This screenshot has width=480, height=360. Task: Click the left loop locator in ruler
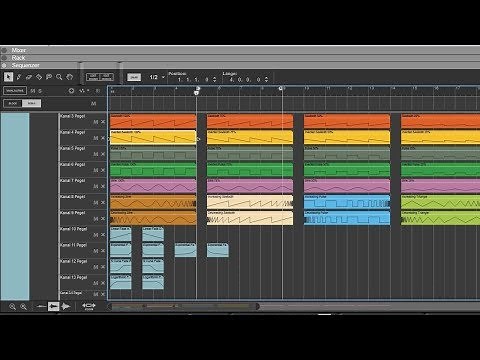coord(197,89)
